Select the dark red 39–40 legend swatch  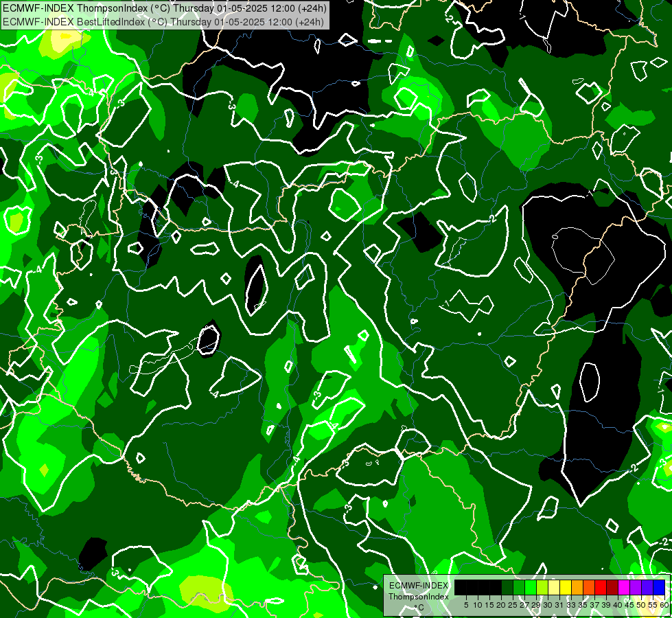(612, 587)
